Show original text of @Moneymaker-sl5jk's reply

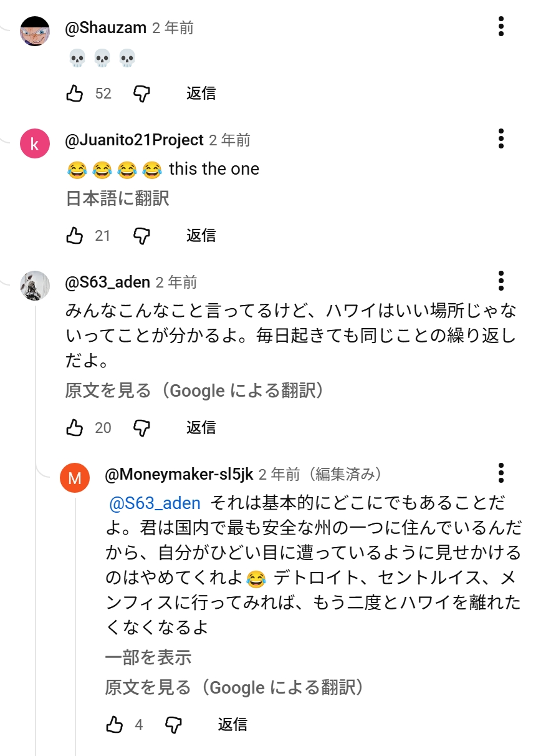(x=234, y=688)
